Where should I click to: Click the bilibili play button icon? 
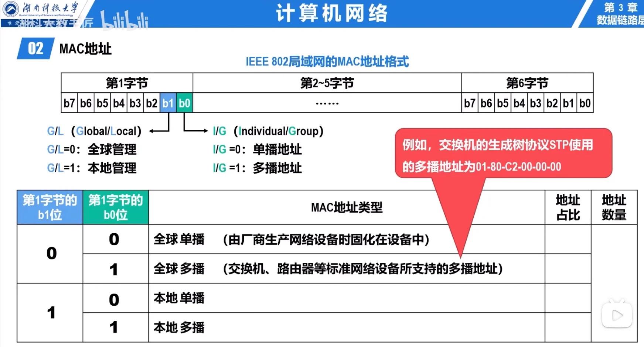pos(617,315)
